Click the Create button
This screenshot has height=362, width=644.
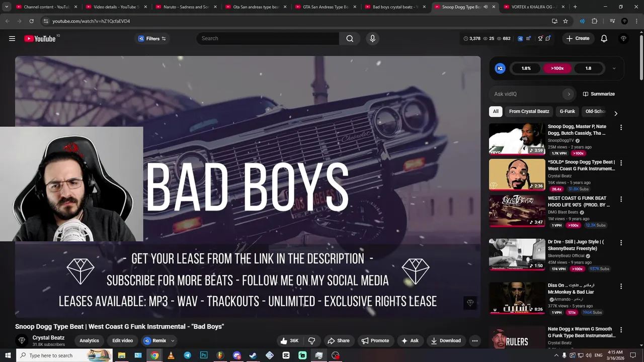tap(578, 38)
